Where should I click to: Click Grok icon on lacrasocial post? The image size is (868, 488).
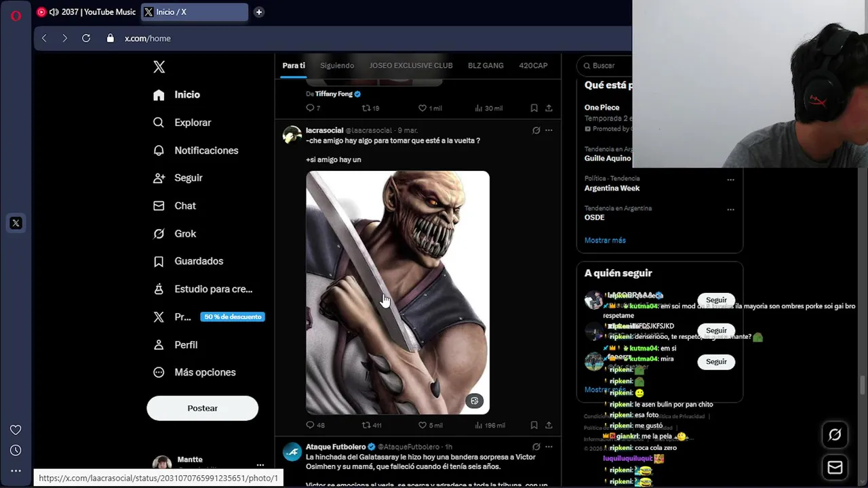536,130
